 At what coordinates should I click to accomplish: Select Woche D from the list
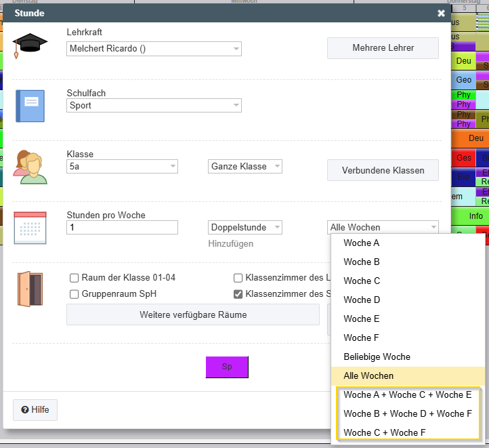pos(408,300)
